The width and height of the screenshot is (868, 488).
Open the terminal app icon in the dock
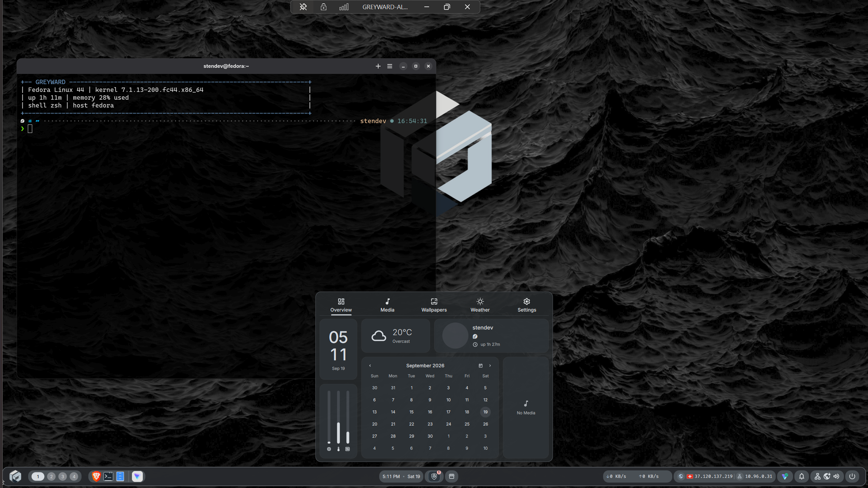coord(108,476)
